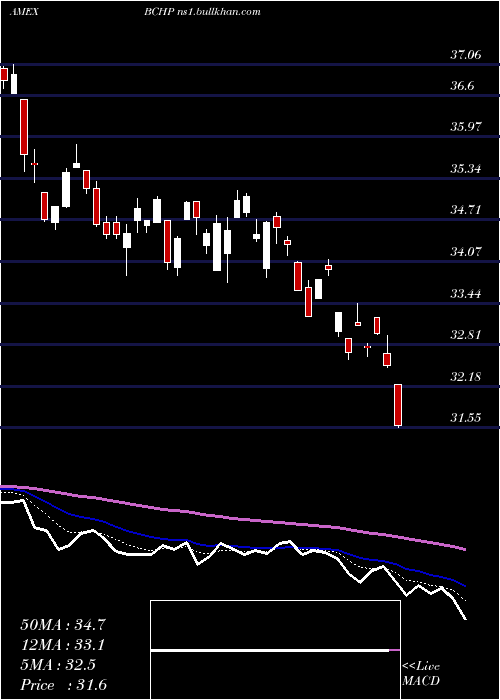Viewport: 500px width, 700px height.
Task: Click the 35.34 price level label
Action: tap(466, 169)
